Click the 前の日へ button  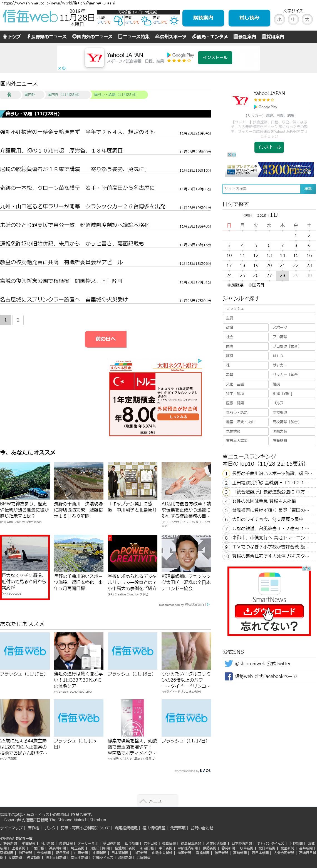coord(105,339)
